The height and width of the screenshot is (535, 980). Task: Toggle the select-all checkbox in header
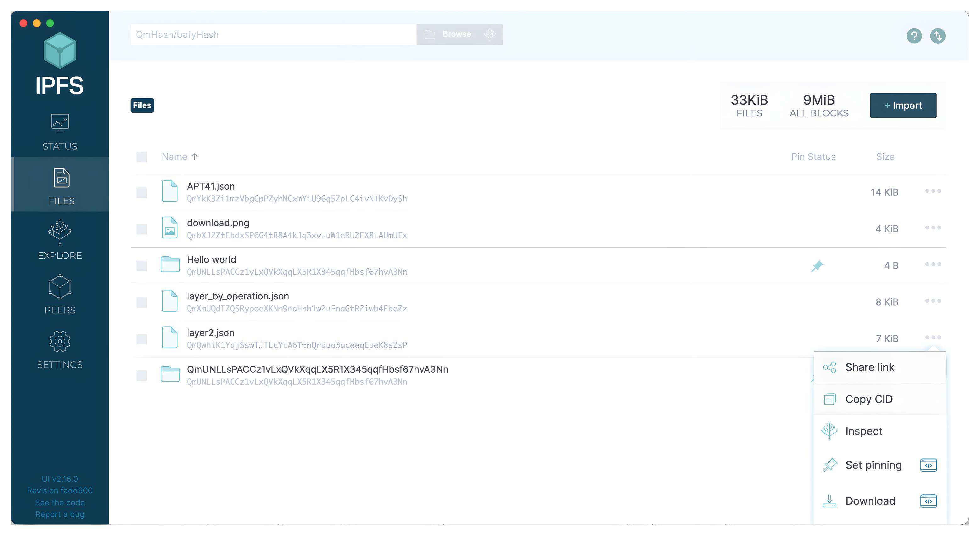(142, 157)
